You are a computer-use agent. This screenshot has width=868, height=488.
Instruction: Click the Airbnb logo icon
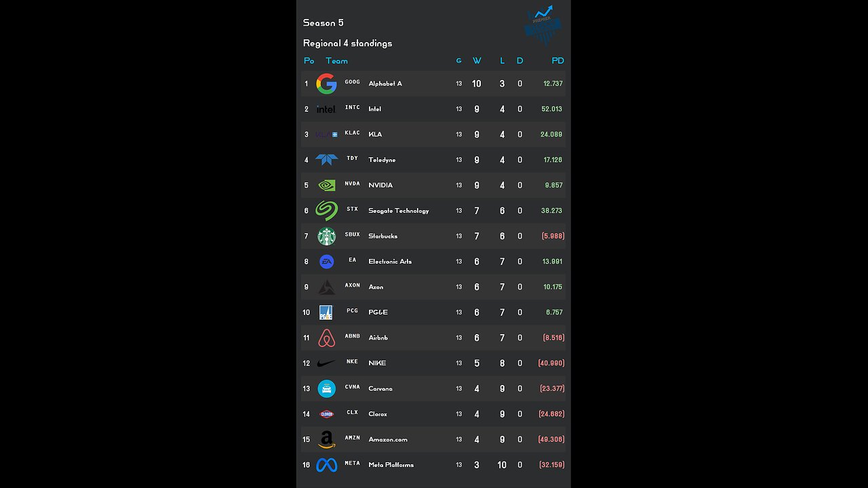click(326, 338)
